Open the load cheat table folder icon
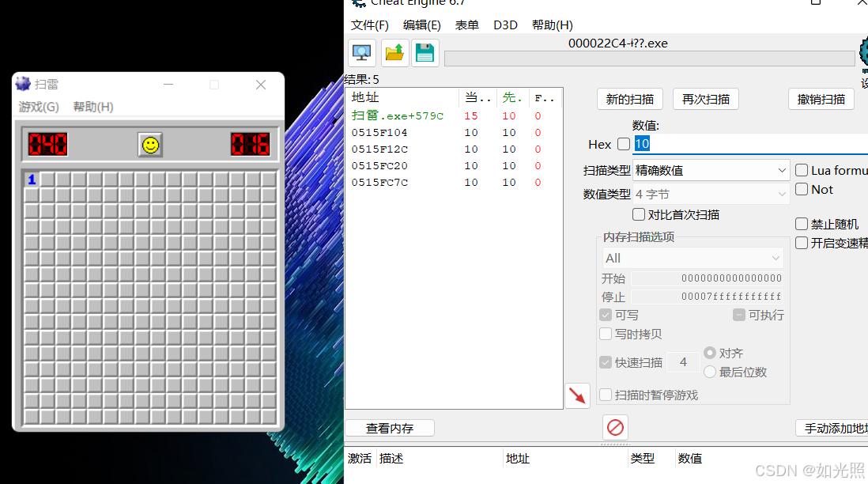The height and width of the screenshot is (484, 868). pyautogui.click(x=394, y=53)
